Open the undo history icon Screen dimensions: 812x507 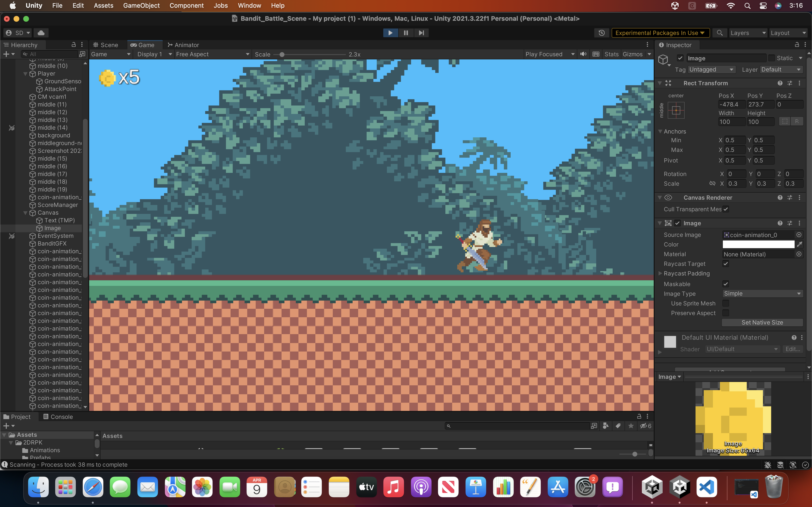(601, 33)
